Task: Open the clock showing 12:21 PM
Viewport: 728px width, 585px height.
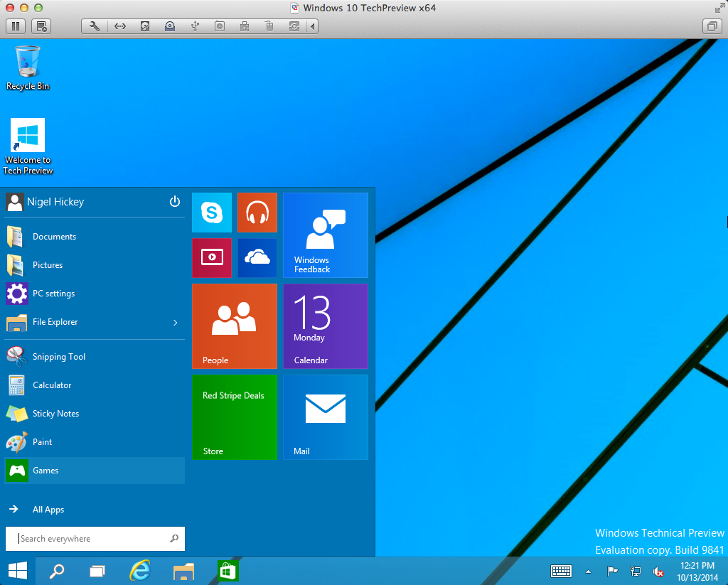Action: pos(697,571)
